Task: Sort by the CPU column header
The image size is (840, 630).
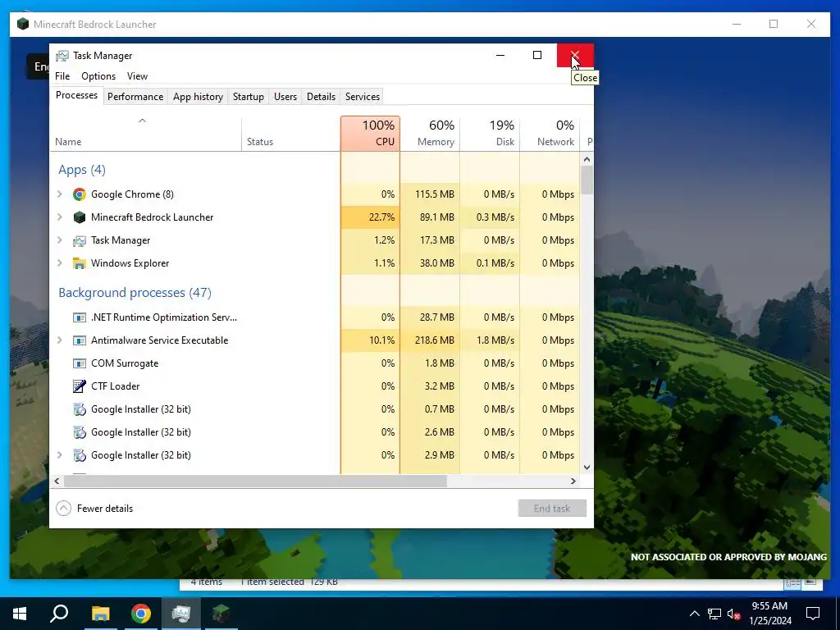Action: tap(370, 134)
